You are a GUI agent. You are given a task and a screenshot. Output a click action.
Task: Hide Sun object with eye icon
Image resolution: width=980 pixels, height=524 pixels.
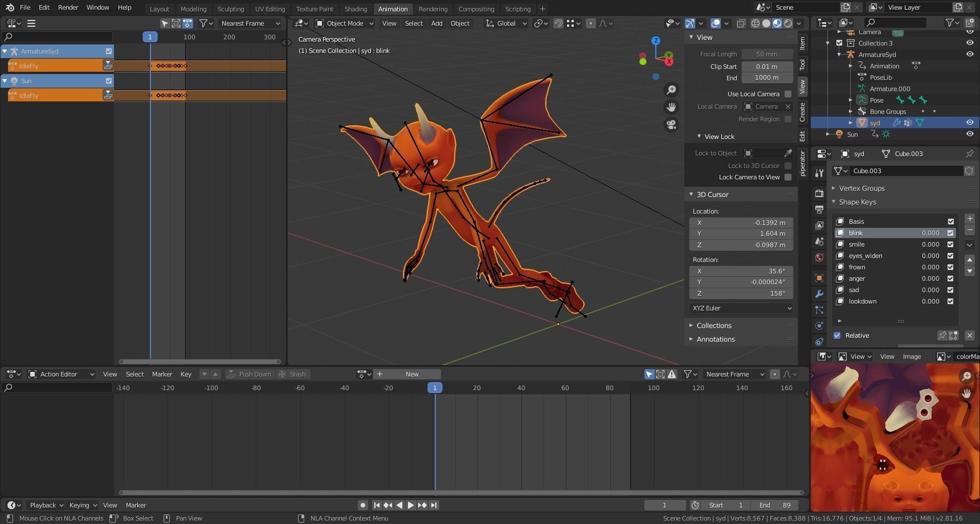click(970, 134)
